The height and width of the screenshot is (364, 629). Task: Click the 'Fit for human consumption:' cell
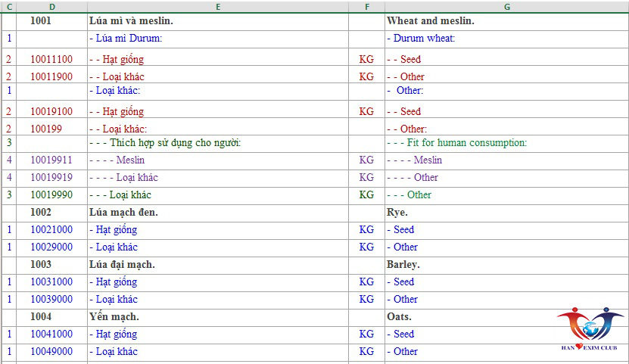pyautogui.click(x=507, y=143)
